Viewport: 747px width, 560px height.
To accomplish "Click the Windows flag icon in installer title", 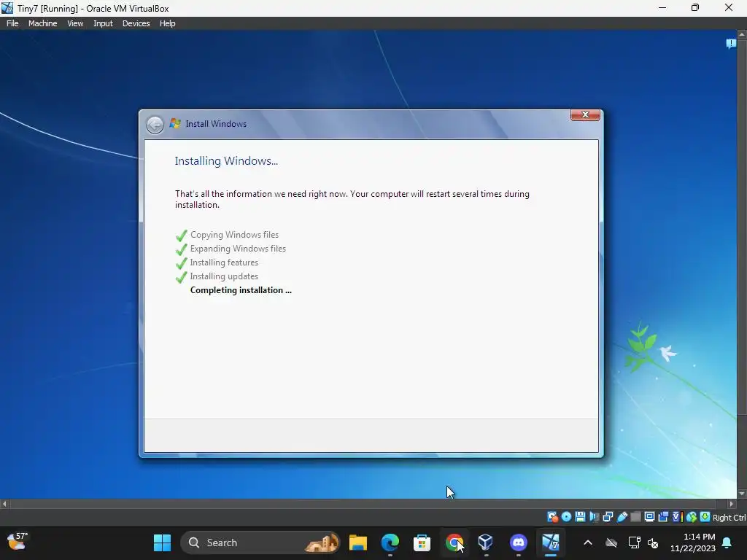I will [x=175, y=123].
